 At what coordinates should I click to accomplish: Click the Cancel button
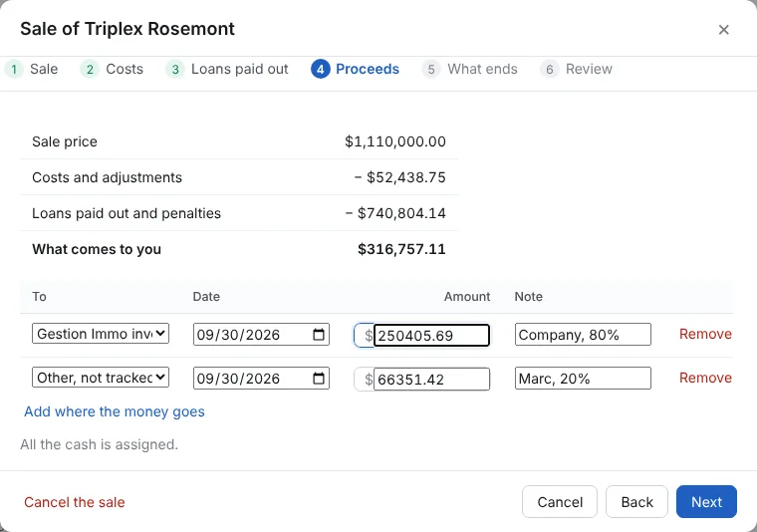click(560, 501)
